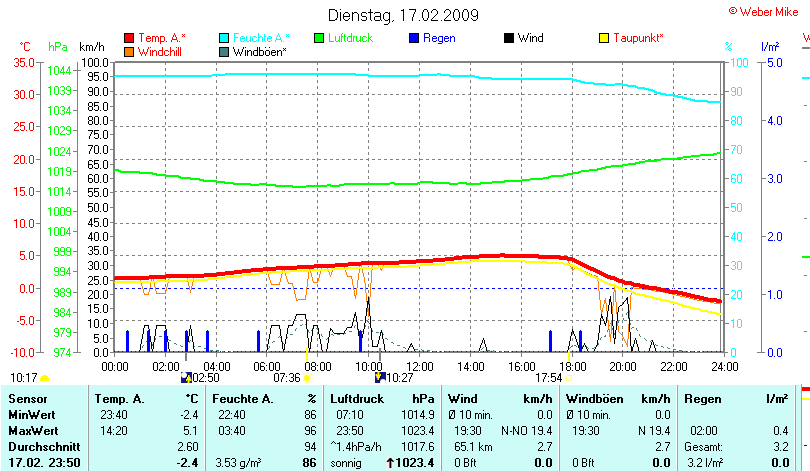Click the black Wind legend swatch
Screen dimensions: 810x471
pos(509,38)
